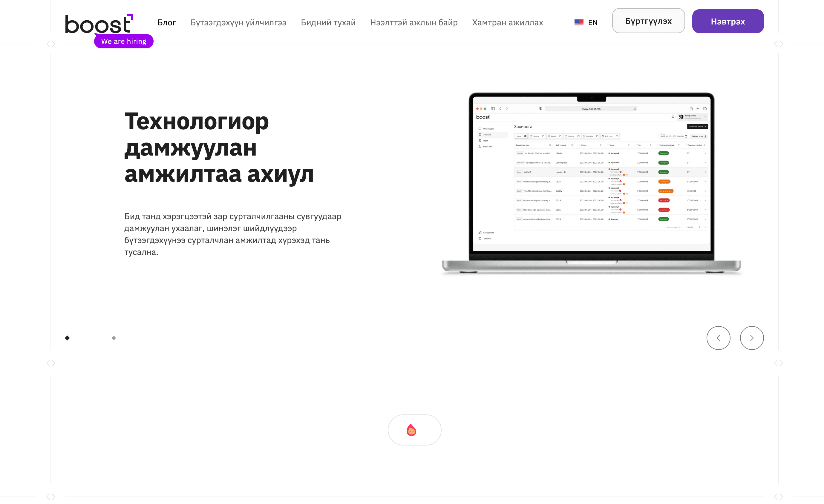Expand the user account menu for Uyanga Ganaa
This screenshot has width=824, height=504.
tap(705, 117)
